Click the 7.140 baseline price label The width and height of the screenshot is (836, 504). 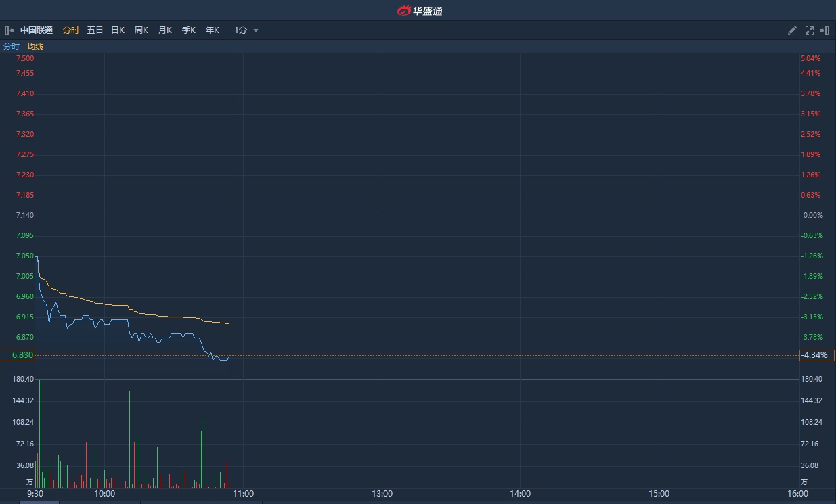click(24, 215)
